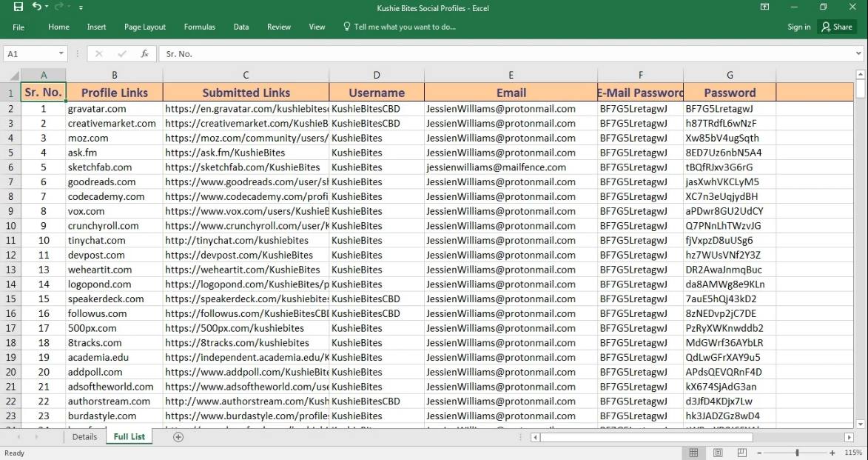The width and height of the screenshot is (868, 460).
Task: Open Ribbon Display Options icon
Action: (765, 8)
